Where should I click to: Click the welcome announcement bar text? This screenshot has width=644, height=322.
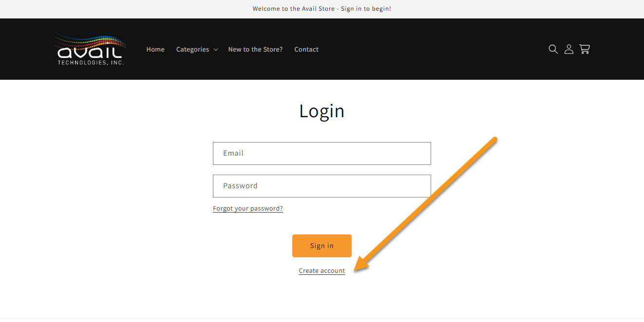[x=322, y=9]
